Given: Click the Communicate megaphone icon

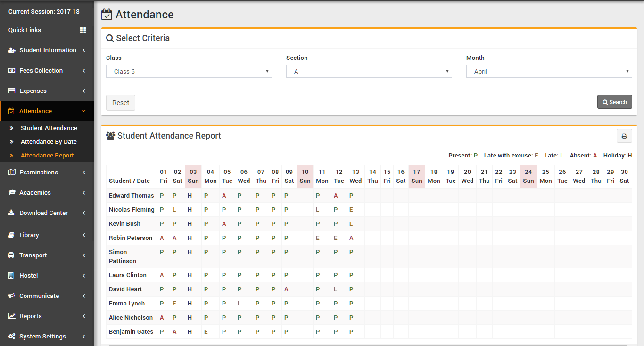Looking at the screenshot, I should pyautogui.click(x=12, y=296).
